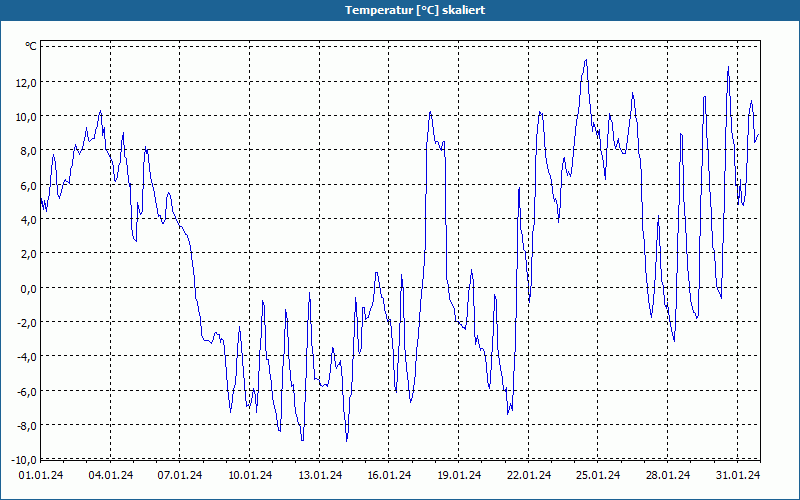Click the x-axis date label 04.01.24
This screenshot has height=500, width=800.
111,475
